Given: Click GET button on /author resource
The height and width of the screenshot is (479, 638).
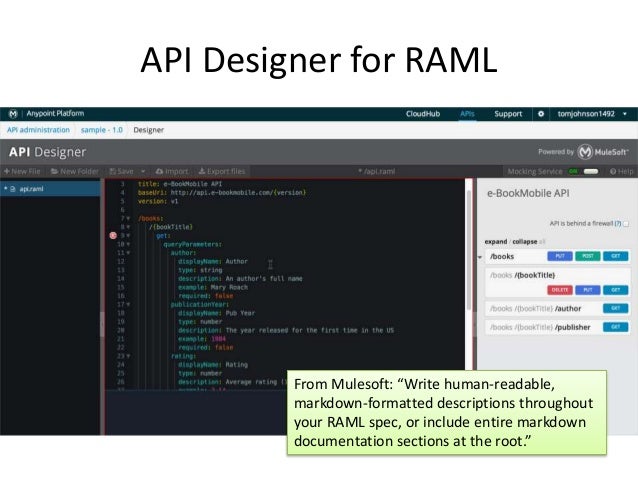Looking at the screenshot, I should point(616,308).
